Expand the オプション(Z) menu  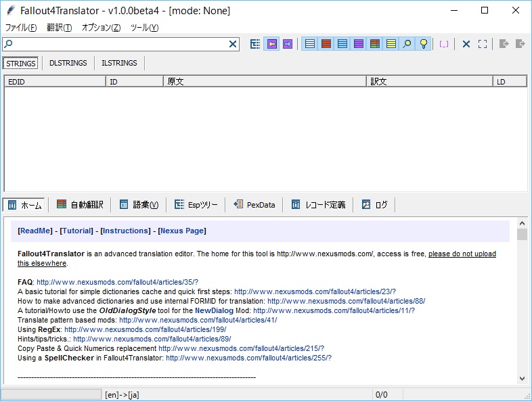pyautogui.click(x=101, y=28)
